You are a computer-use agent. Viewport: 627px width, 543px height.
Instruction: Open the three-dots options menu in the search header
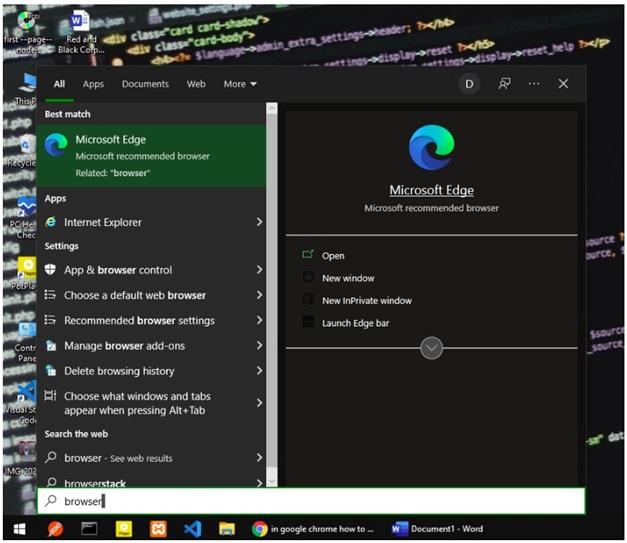(x=534, y=84)
